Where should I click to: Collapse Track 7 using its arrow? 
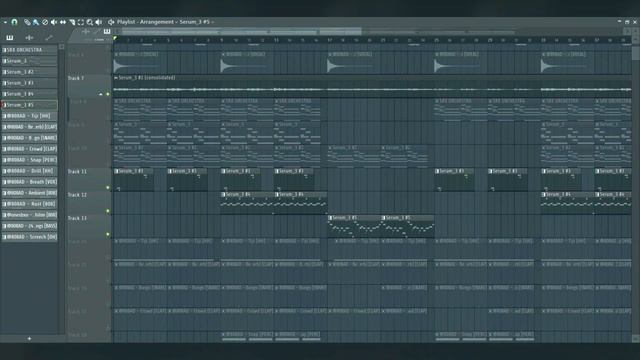point(101,94)
